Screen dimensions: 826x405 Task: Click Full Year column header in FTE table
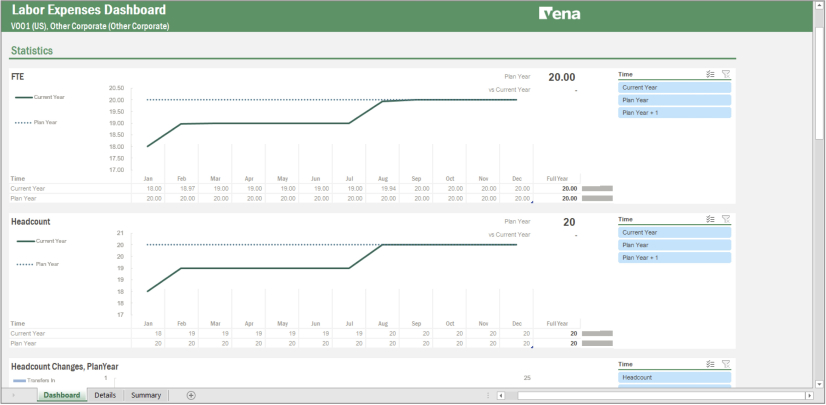click(557, 179)
